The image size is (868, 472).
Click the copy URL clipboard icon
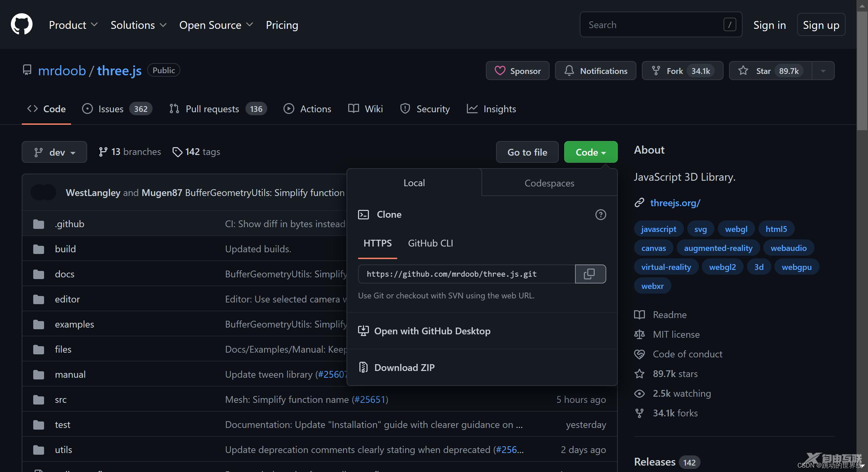point(590,274)
